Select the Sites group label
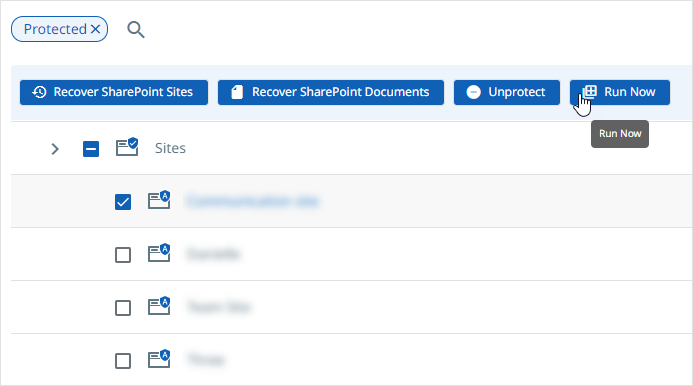 pos(170,148)
